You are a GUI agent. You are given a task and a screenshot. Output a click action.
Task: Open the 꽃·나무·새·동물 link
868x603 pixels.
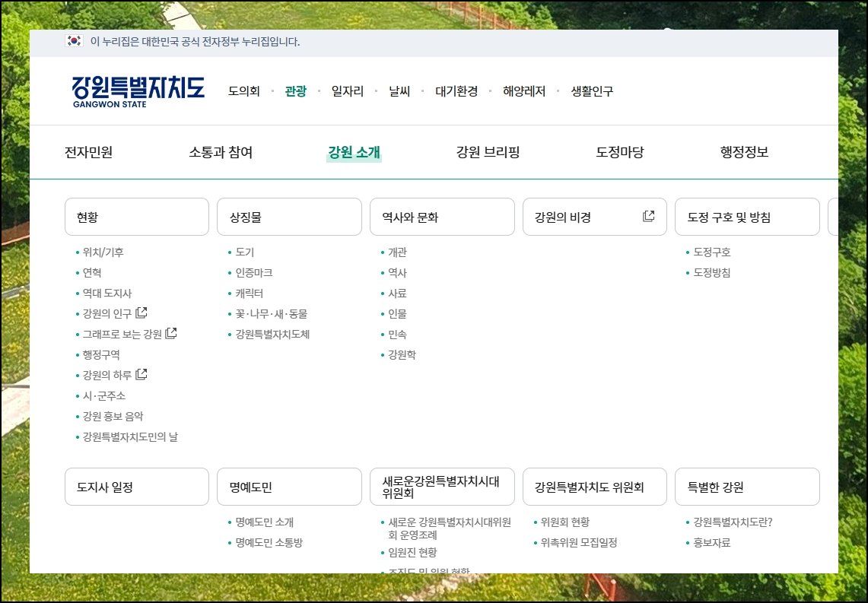272,314
